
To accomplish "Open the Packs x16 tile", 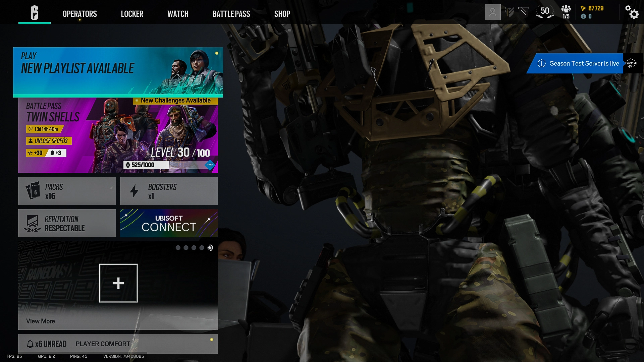I will coord(67,191).
